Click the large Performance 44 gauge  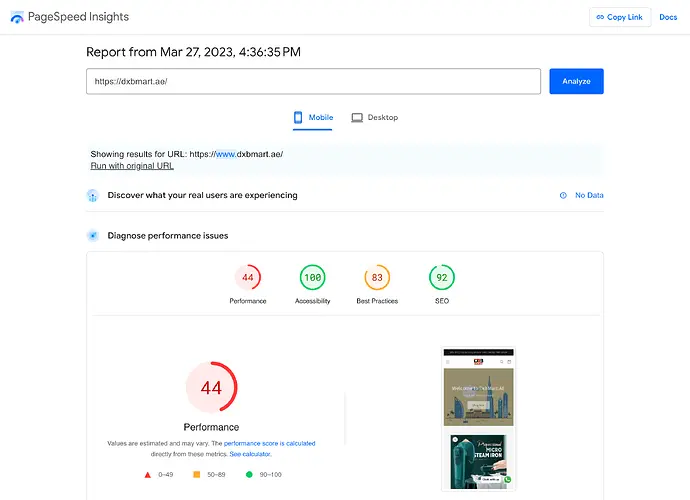point(211,387)
